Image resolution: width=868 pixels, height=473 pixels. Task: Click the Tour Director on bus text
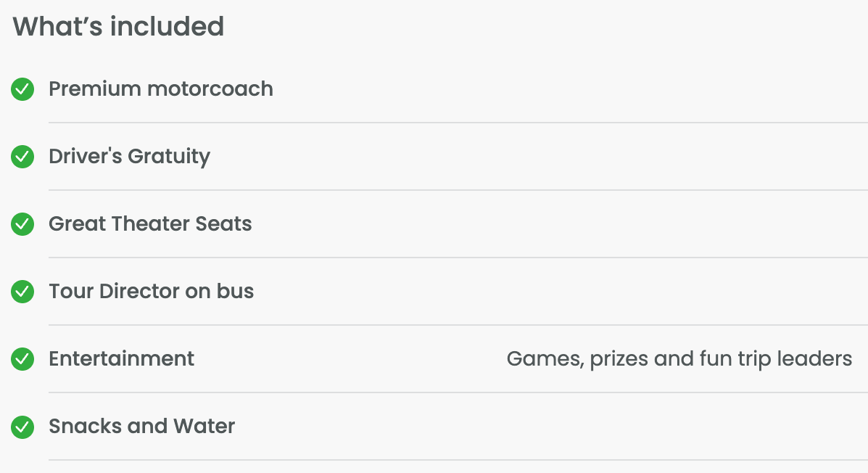(151, 292)
